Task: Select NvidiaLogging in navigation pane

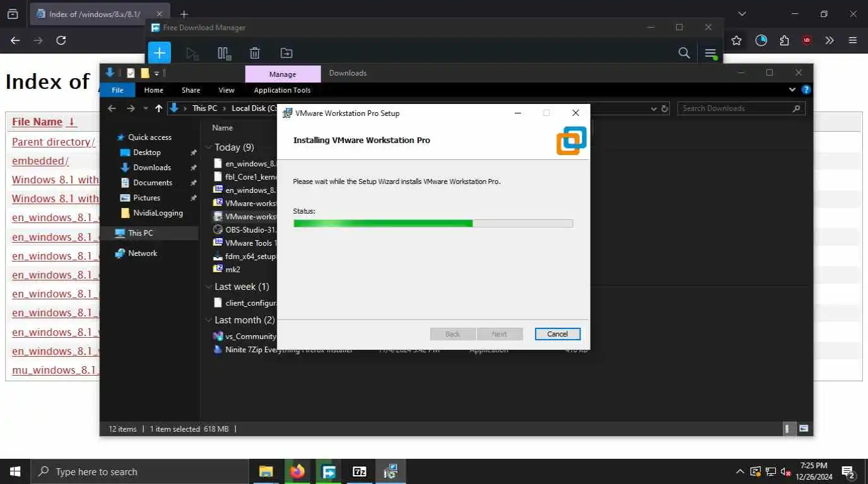Action: [158, 213]
